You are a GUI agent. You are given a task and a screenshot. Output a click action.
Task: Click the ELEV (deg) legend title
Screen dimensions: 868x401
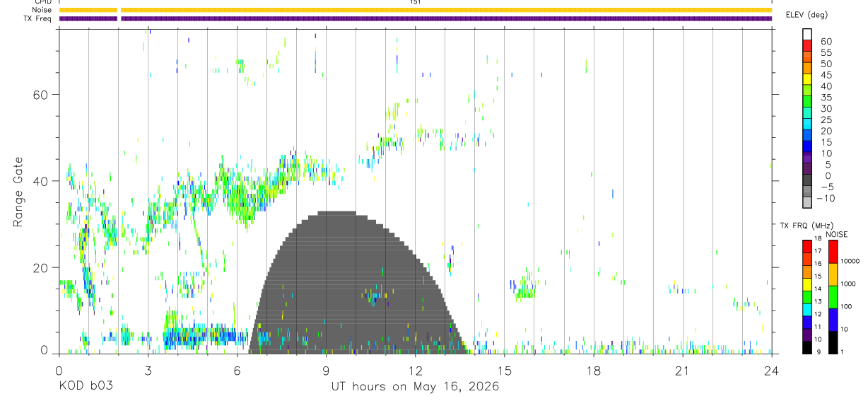807,14
